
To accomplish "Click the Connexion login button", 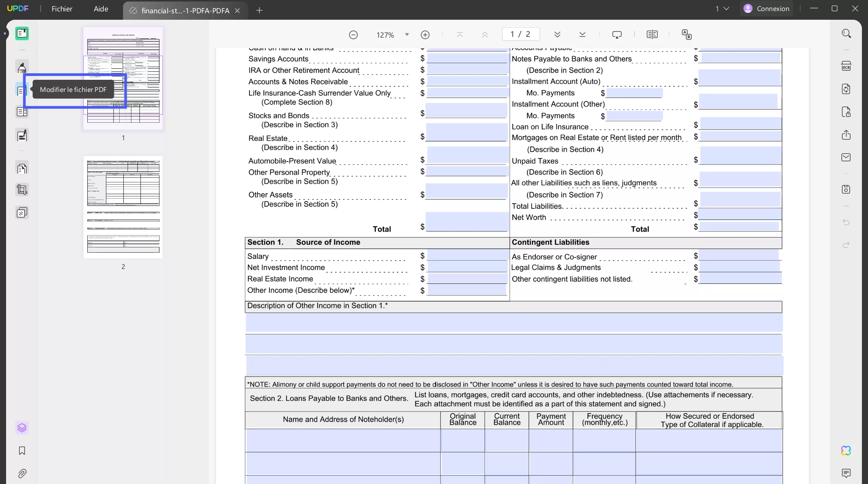I will 766,9.
